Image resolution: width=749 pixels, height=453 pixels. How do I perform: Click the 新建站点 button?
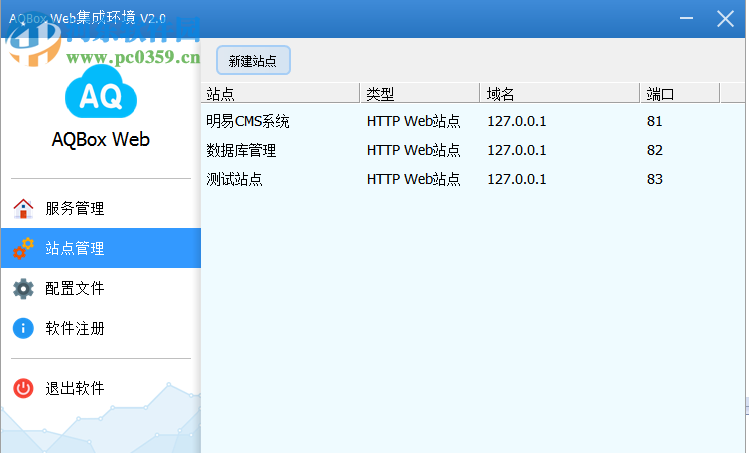(253, 61)
